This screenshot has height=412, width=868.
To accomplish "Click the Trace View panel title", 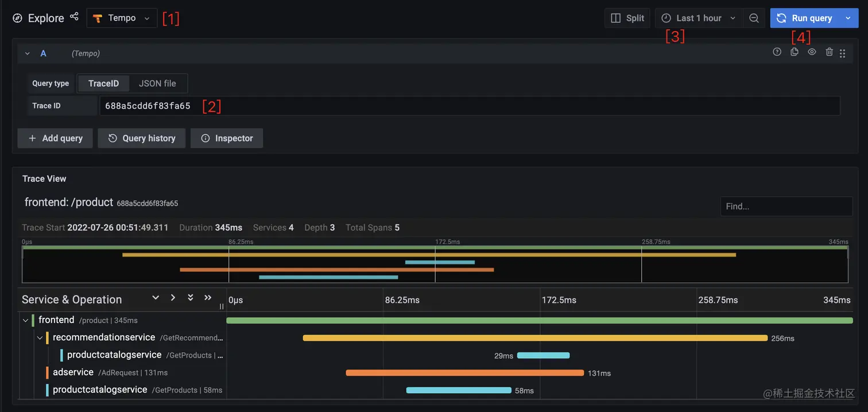I will click(44, 178).
